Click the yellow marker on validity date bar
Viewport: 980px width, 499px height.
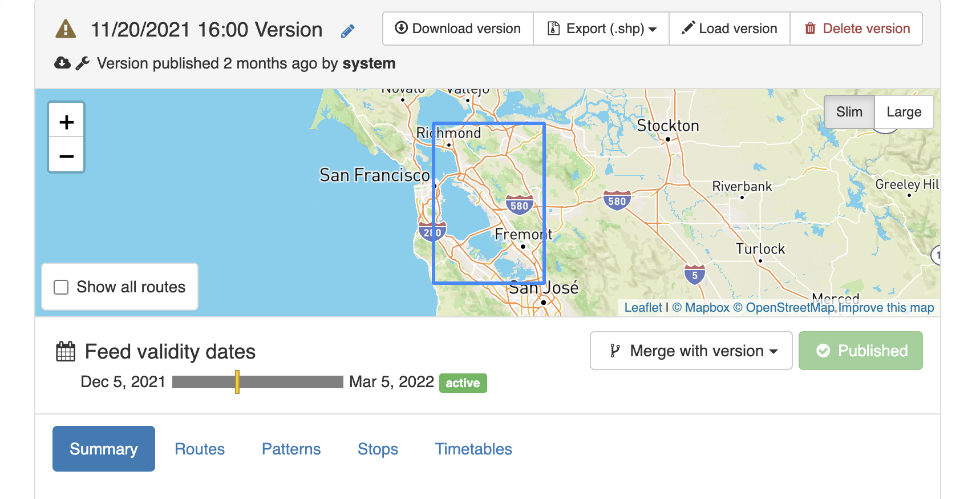pyautogui.click(x=237, y=382)
